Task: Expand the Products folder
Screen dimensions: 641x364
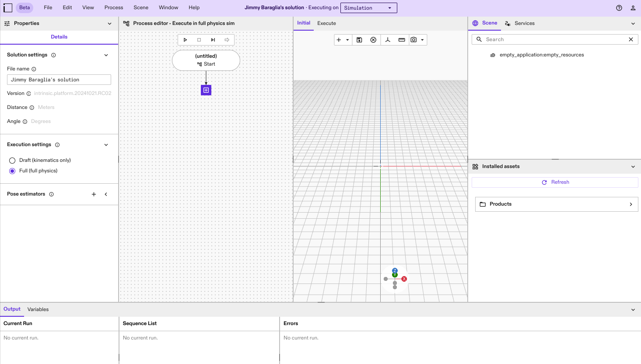Action: point(556,204)
